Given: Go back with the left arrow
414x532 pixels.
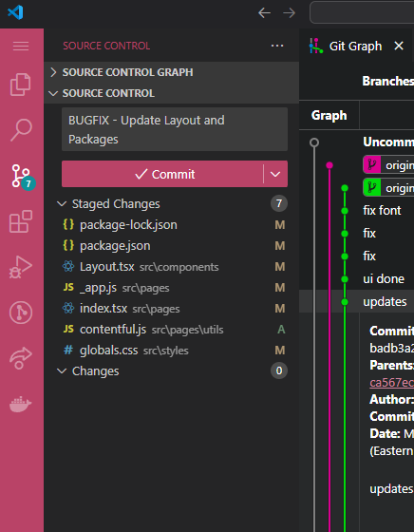Looking at the screenshot, I should click(x=264, y=13).
